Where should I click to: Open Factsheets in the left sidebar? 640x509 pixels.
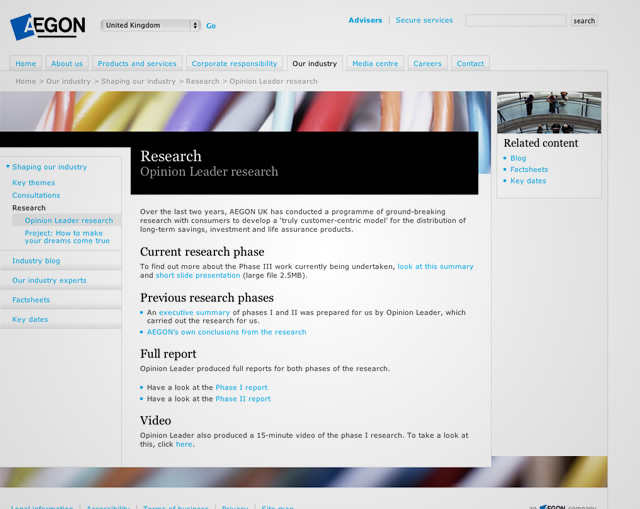coord(31,300)
